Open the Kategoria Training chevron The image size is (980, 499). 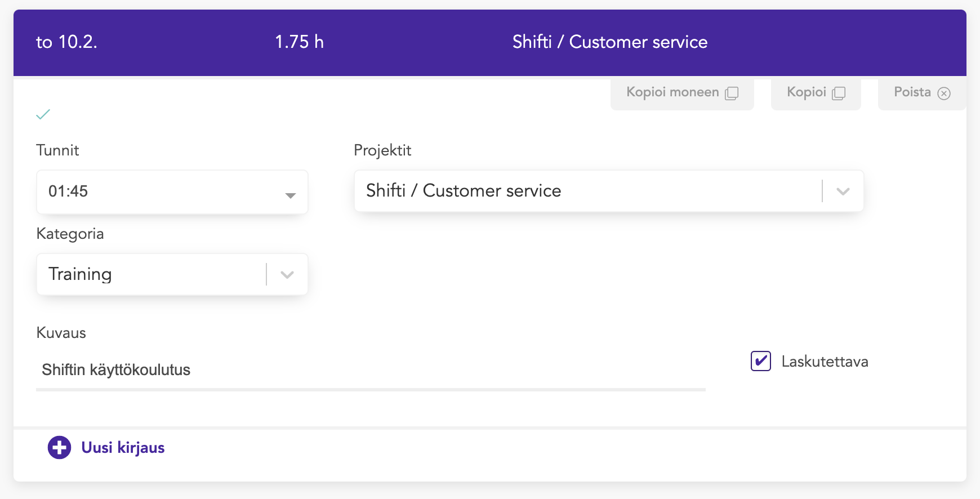coord(287,275)
